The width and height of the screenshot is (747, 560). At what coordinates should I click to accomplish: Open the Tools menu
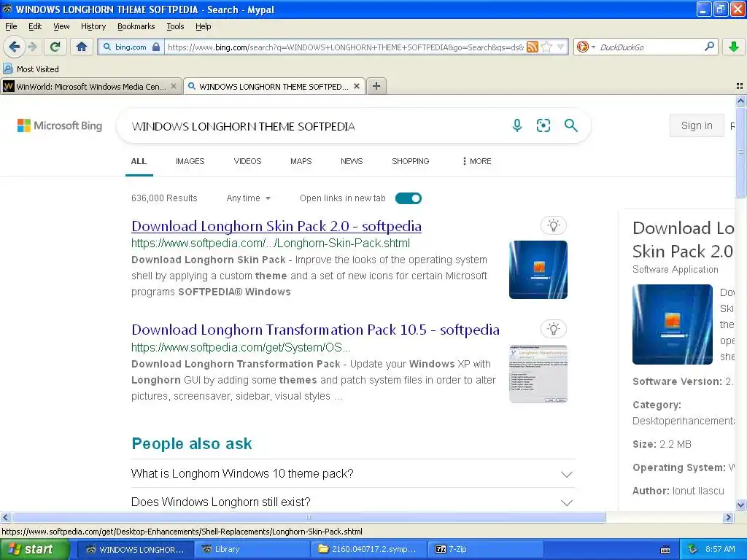(x=175, y=26)
